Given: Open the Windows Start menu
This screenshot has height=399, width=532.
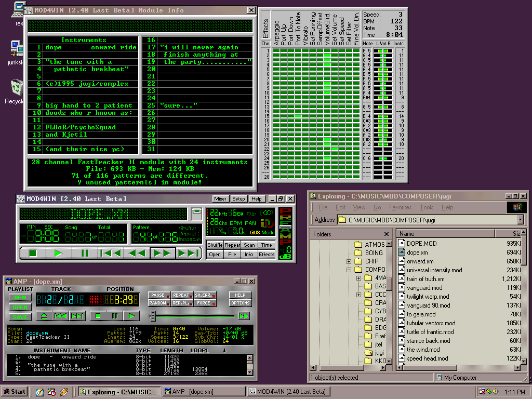Looking at the screenshot, I should [14, 392].
